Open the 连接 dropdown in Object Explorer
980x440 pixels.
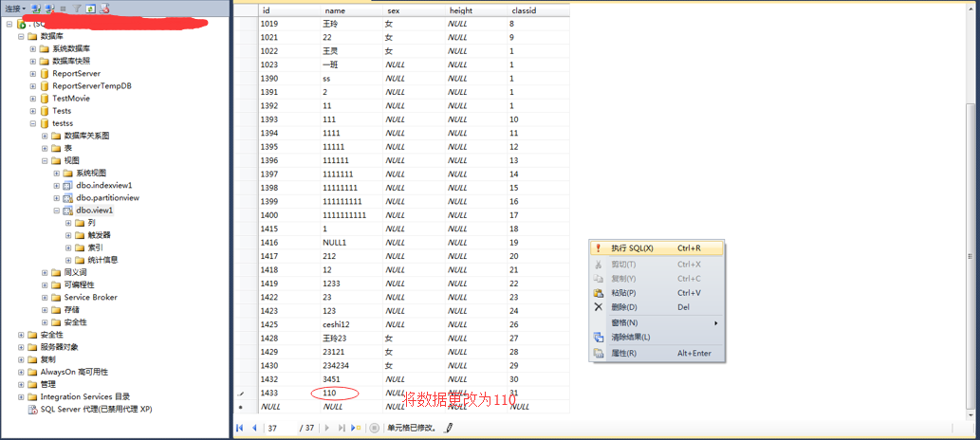pos(15,9)
